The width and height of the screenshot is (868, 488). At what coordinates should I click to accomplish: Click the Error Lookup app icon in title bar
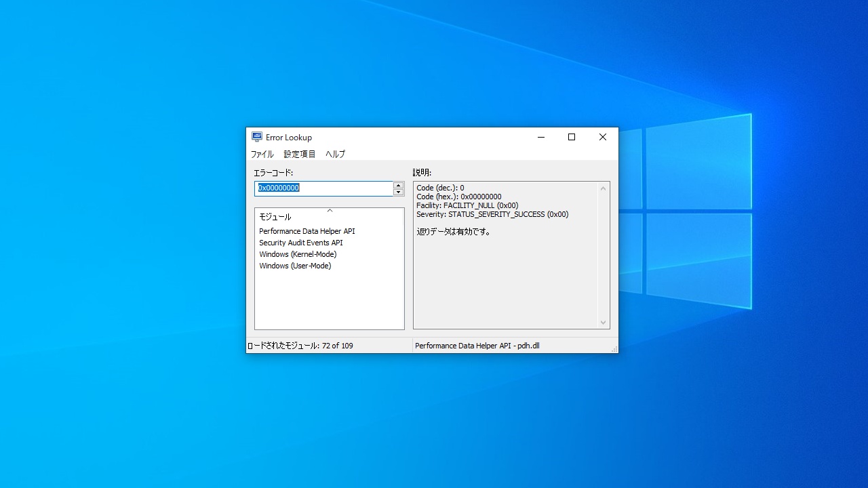tap(257, 137)
